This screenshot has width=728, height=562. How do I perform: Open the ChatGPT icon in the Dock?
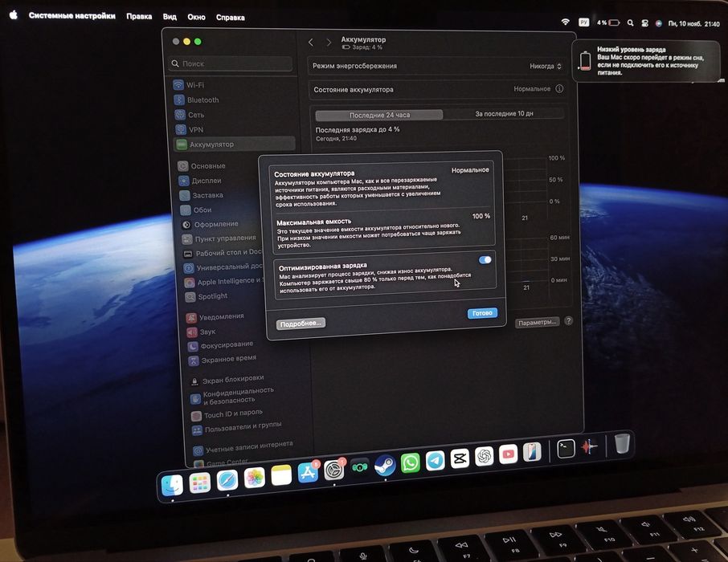point(484,456)
